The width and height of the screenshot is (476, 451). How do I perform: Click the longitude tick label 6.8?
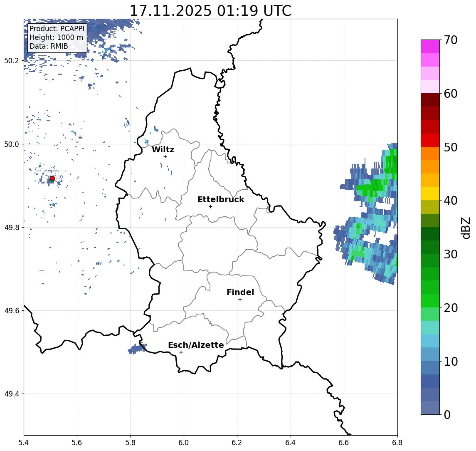pyautogui.click(x=397, y=443)
